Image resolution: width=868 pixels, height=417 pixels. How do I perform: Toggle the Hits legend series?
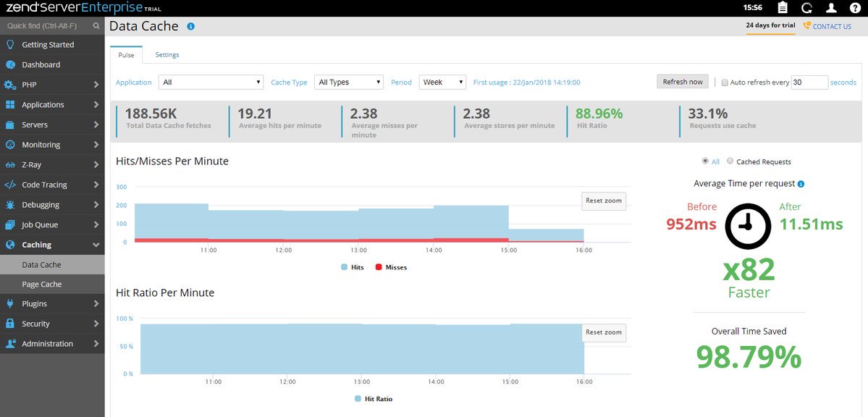click(x=352, y=267)
